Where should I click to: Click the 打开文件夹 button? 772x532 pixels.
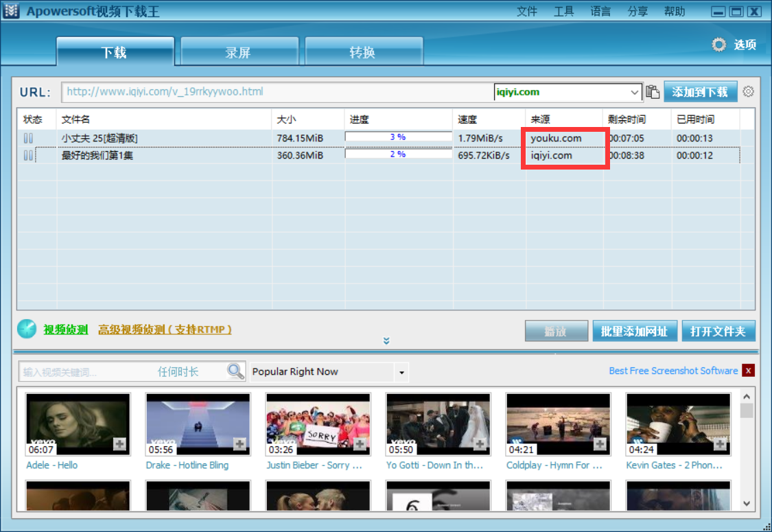[718, 332]
